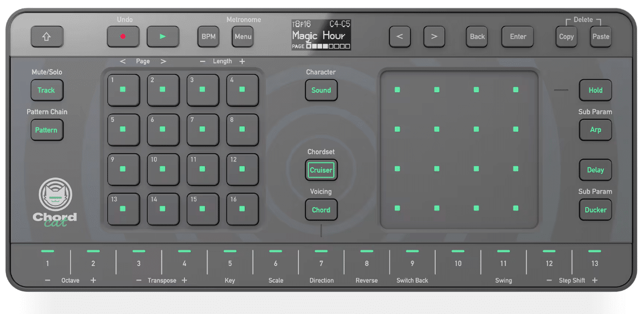Start recording with the red record button

pos(123,37)
